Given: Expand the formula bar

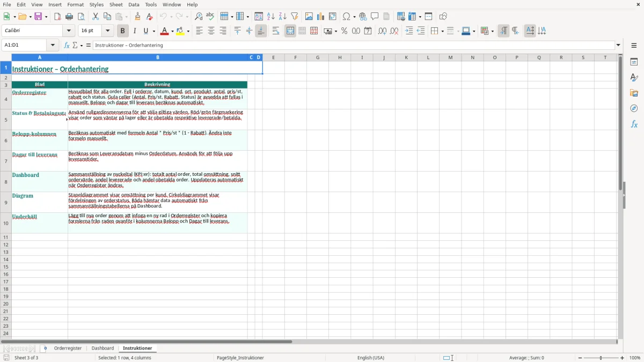Looking at the screenshot, I should [x=618, y=46].
